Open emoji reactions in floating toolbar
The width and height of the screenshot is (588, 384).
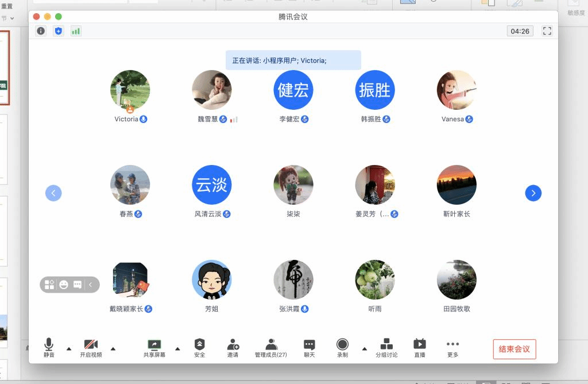64,285
